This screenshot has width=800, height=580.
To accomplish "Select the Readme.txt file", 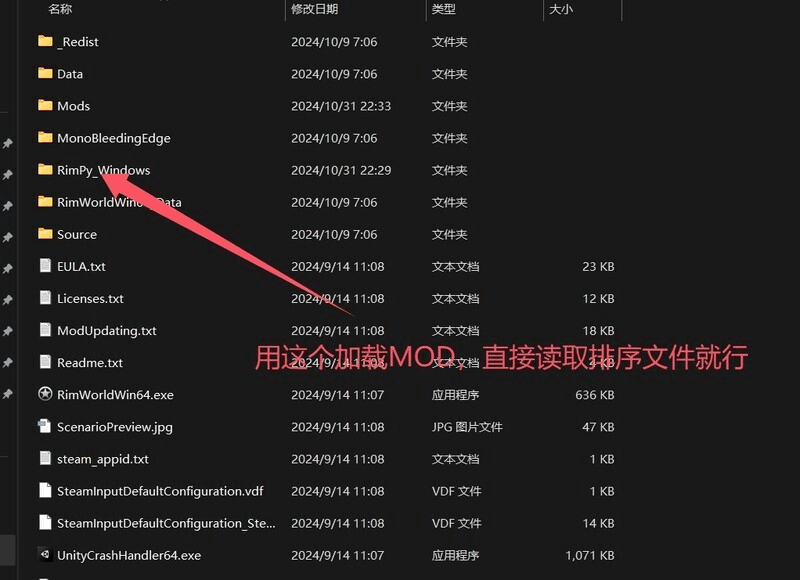I will pyautogui.click(x=90, y=362).
